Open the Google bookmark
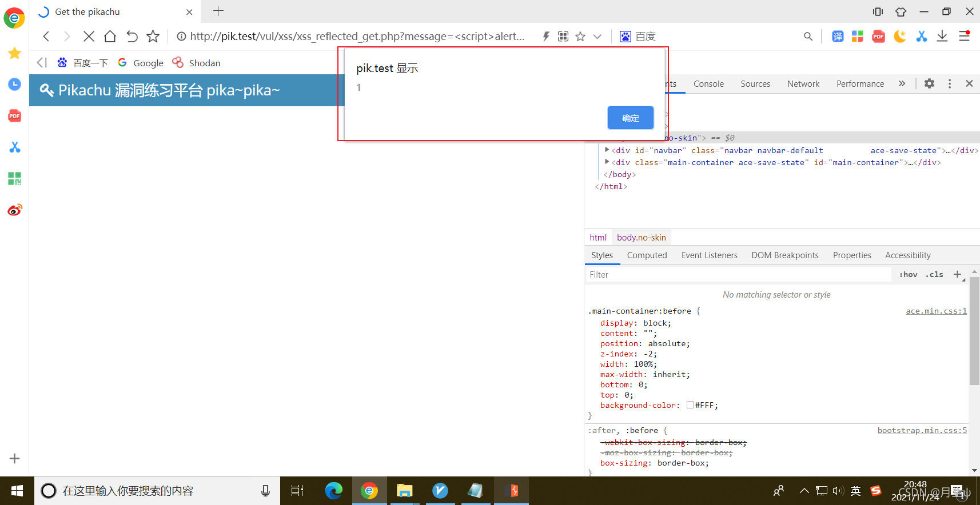Viewport: 980px width, 505px height. 141,63
